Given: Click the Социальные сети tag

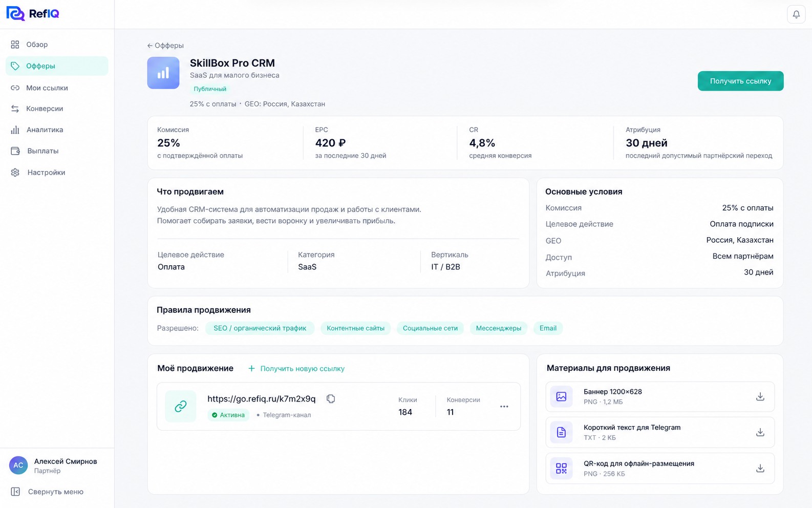Looking at the screenshot, I should (x=430, y=328).
